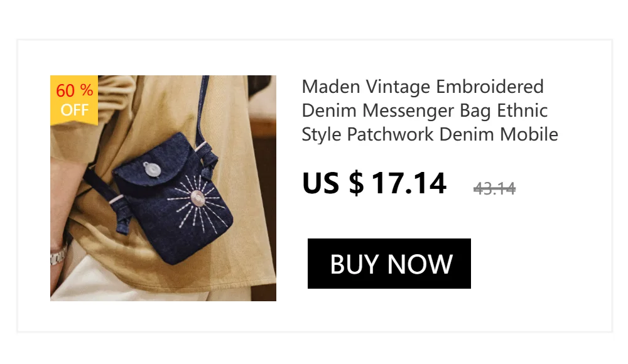Select the US $ 17.14 sale price

(x=374, y=183)
